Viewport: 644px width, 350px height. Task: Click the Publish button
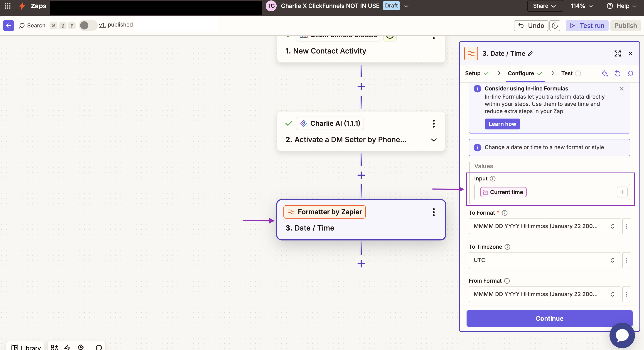(x=625, y=25)
